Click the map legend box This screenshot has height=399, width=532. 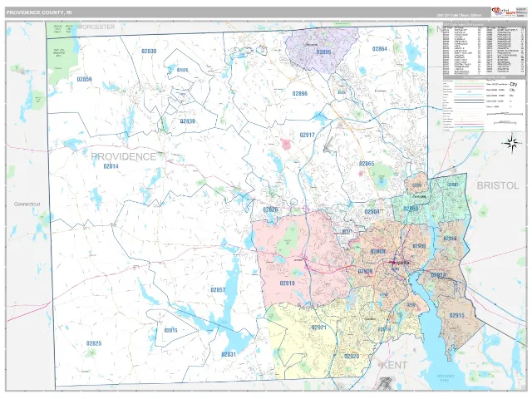tap(484, 105)
